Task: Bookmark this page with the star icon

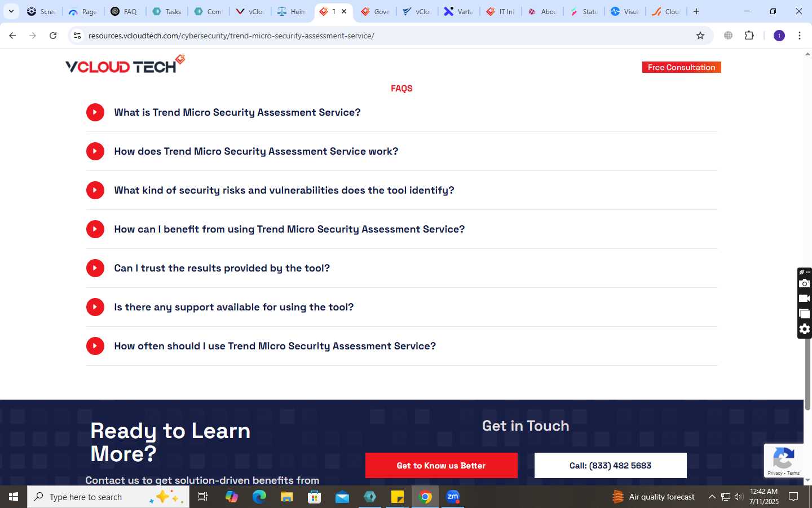Action: 700,36
